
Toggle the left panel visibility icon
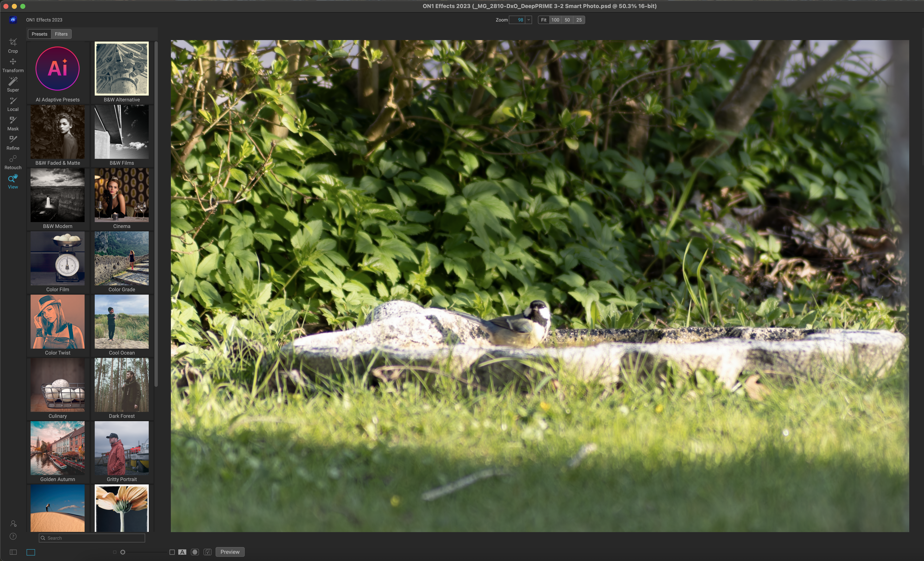[13, 552]
